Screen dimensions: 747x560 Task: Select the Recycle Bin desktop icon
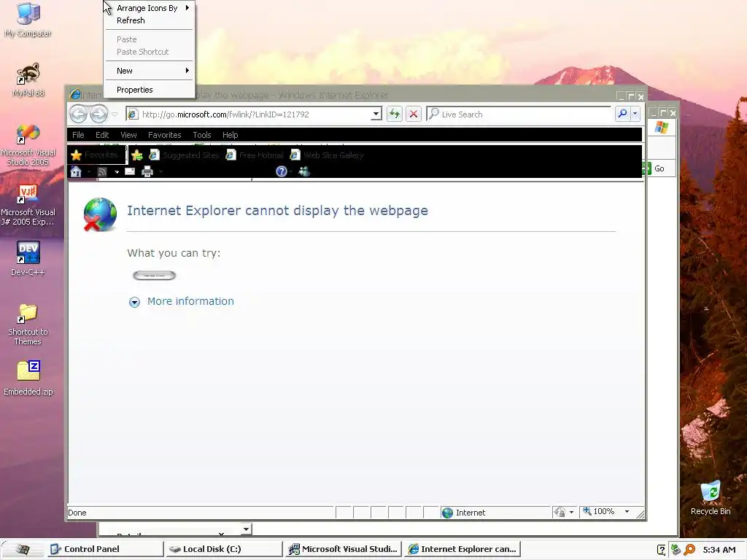[711, 497]
